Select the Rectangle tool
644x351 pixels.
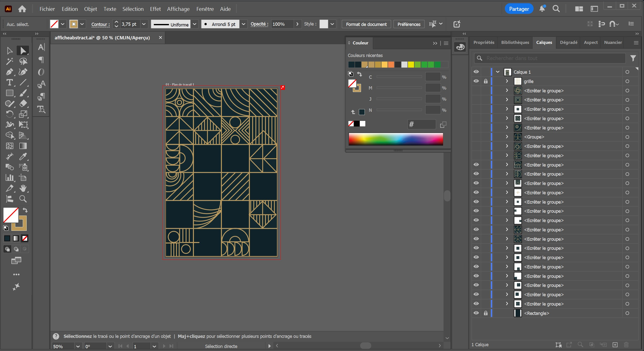[x=10, y=93]
